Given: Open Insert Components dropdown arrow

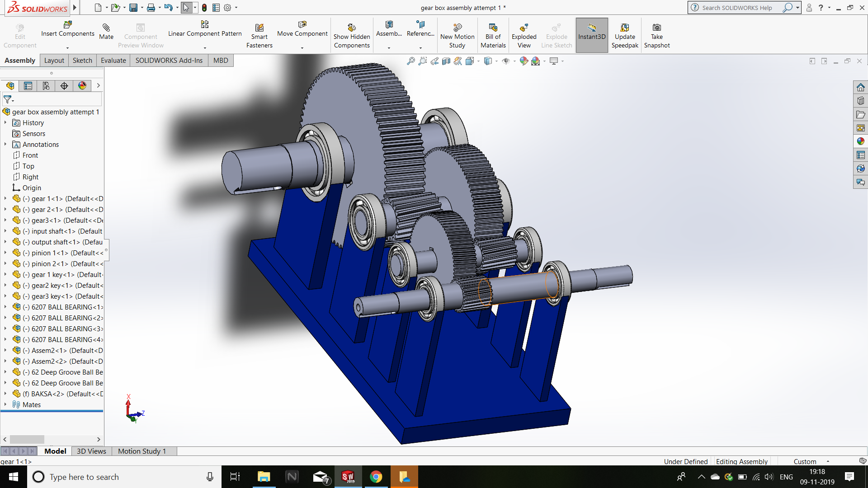Looking at the screenshot, I should (x=67, y=48).
